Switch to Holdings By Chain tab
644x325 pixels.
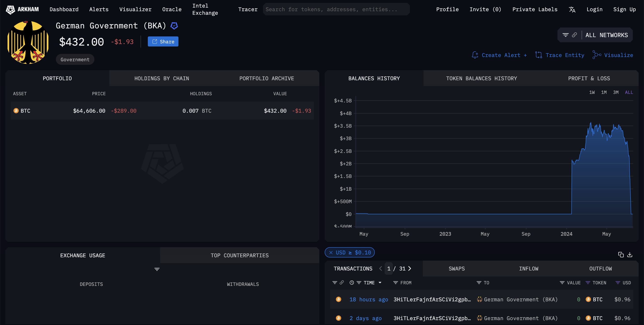click(x=161, y=78)
